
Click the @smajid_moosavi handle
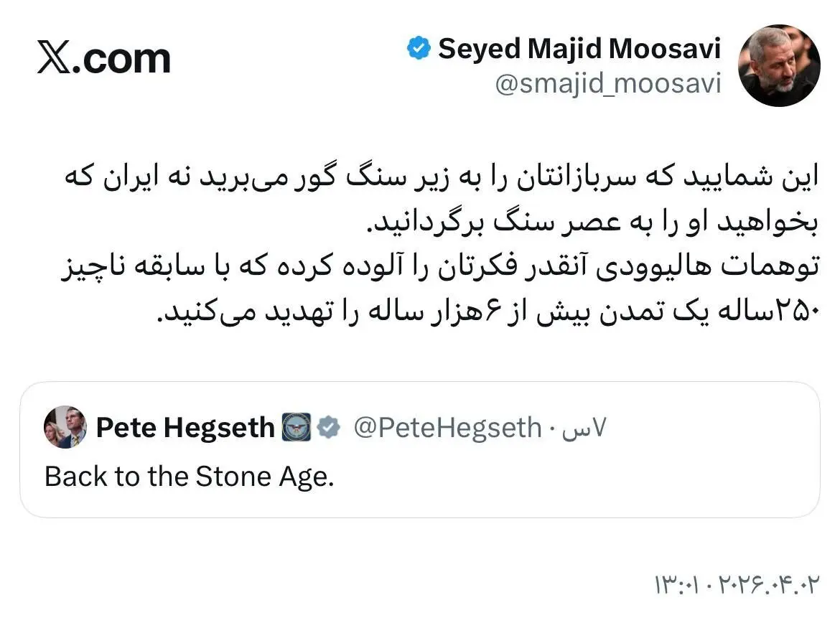(x=608, y=84)
